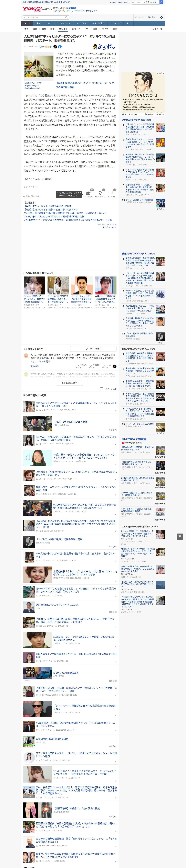Click 記事に関する報告 report icon link
This screenshot has height=868, width=186.
coord(32,196)
